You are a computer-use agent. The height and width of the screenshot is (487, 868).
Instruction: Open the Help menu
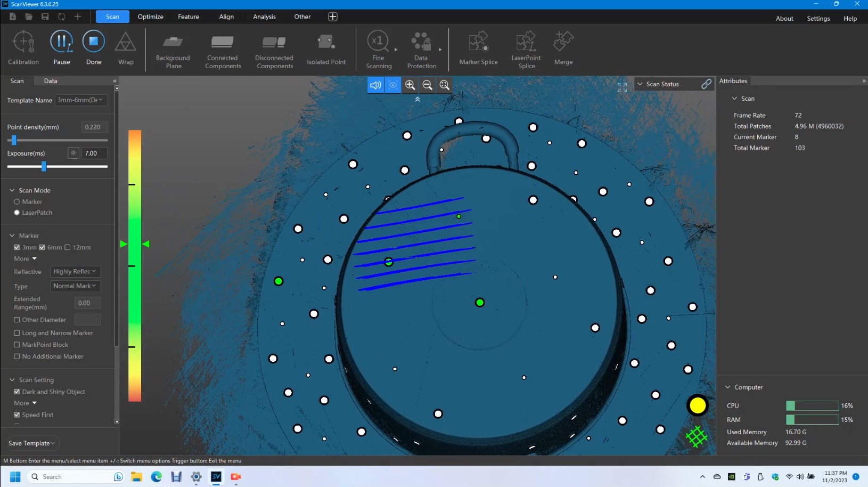coord(850,19)
